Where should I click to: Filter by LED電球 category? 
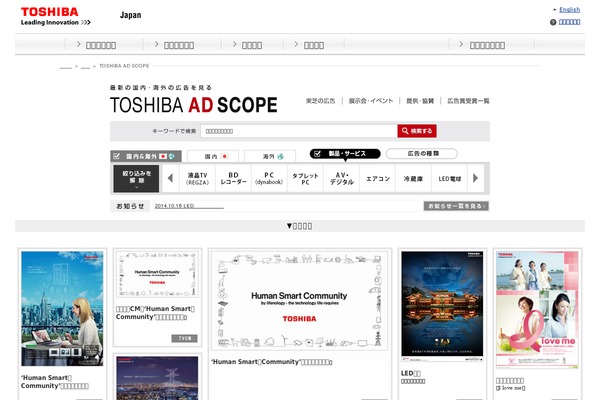click(x=450, y=178)
